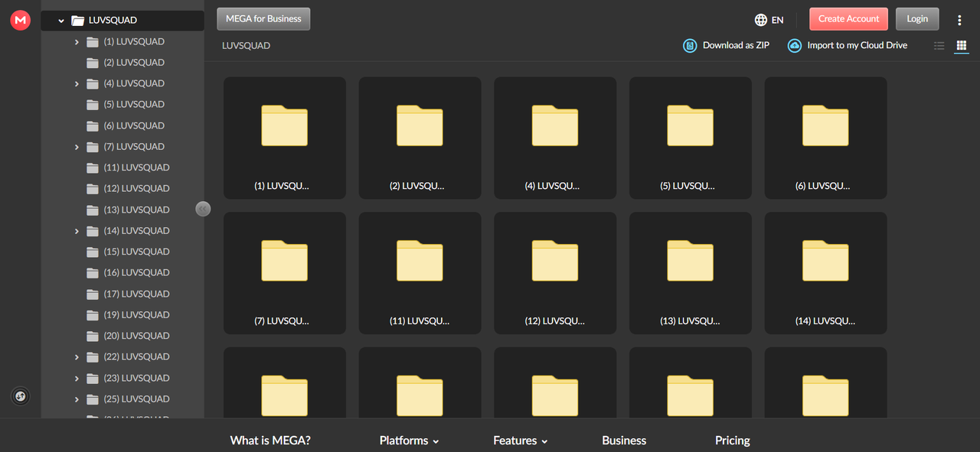Collapse the root LUVSQUAD tree node
The height and width of the screenshot is (452, 980).
click(61, 21)
